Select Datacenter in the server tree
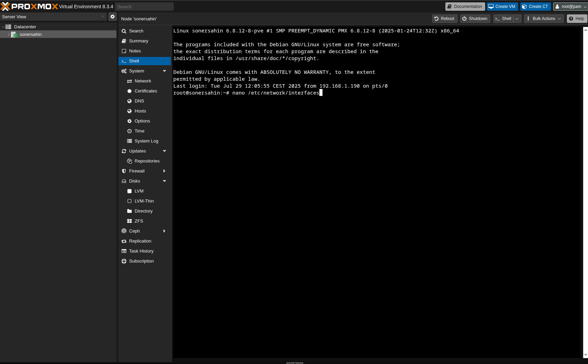The height and width of the screenshot is (364, 588). click(x=25, y=26)
